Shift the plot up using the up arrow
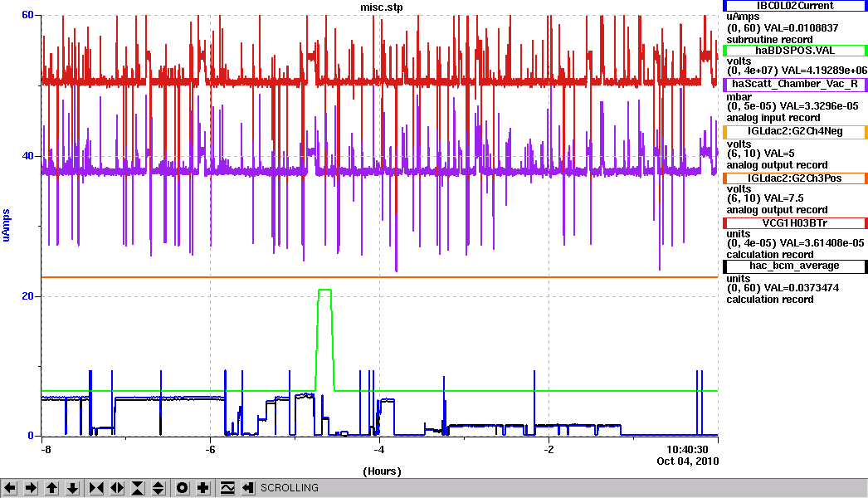Screen dimensions: 868x498 (x=52, y=488)
